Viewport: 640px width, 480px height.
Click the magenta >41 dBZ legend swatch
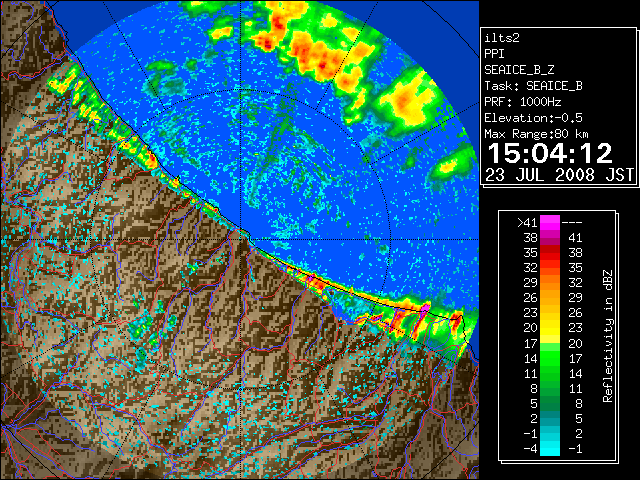549,222
